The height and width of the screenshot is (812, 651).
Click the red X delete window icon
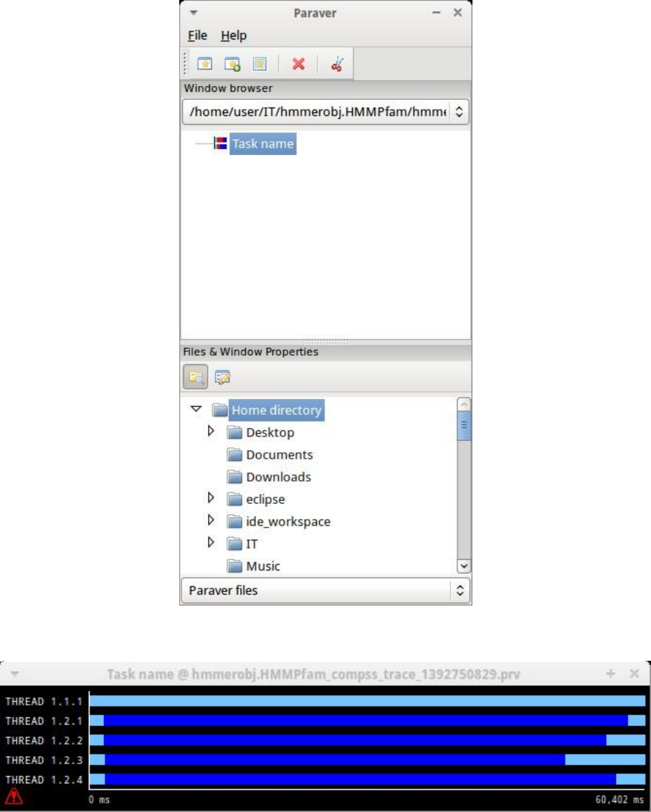(x=298, y=64)
